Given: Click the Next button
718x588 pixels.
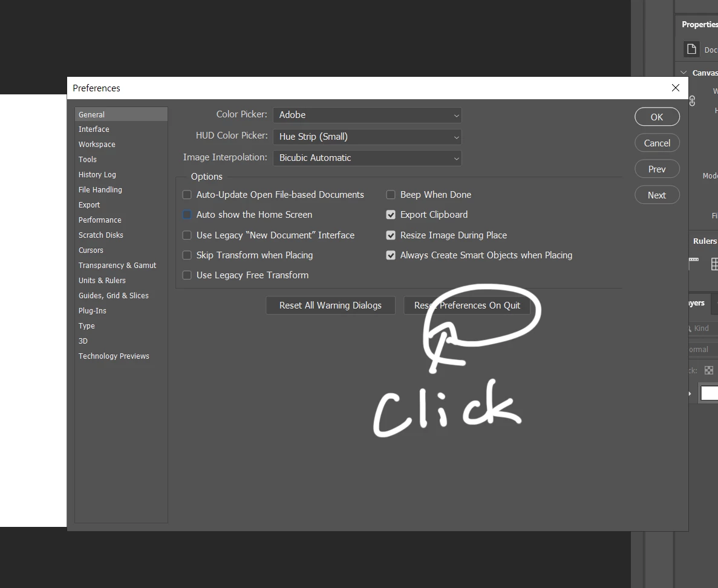Looking at the screenshot, I should pos(657,195).
